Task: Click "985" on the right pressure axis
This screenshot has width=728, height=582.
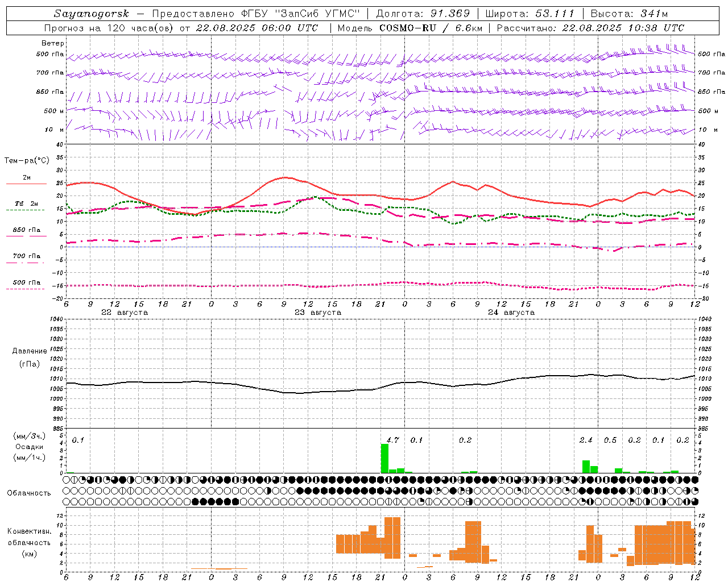Action: coord(704,429)
